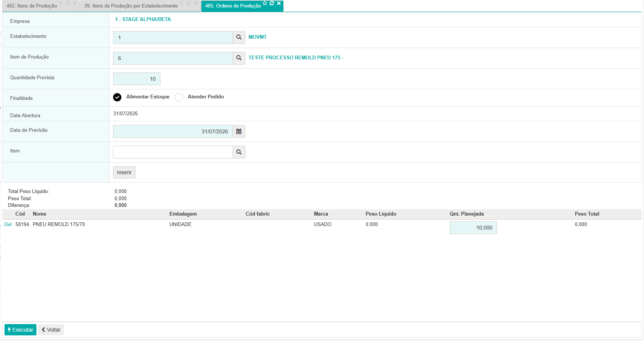Edit the Quantidade Prevista field
The height and width of the screenshot is (341, 644).
pos(137,79)
